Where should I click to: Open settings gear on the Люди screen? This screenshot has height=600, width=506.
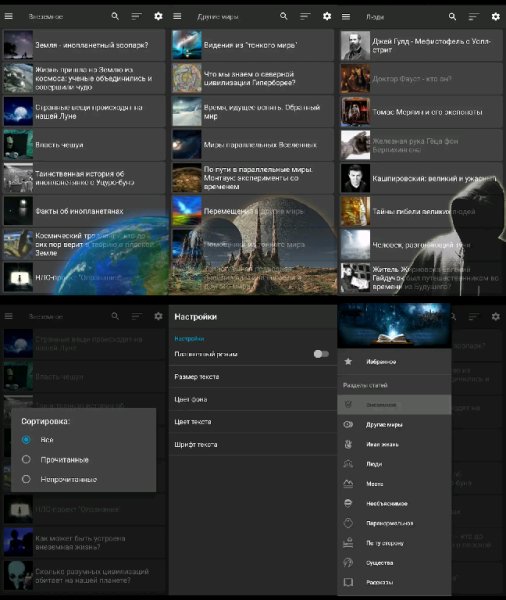click(x=495, y=16)
